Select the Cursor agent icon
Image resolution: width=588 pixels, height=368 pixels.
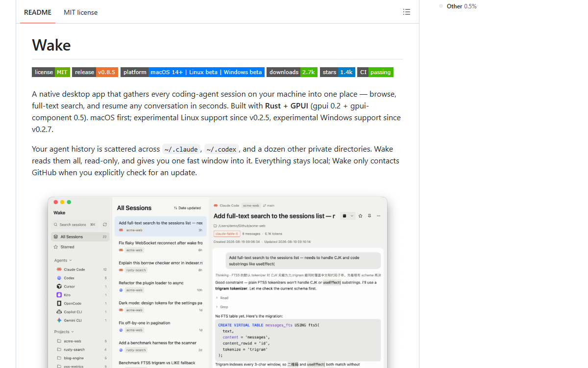(59, 286)
